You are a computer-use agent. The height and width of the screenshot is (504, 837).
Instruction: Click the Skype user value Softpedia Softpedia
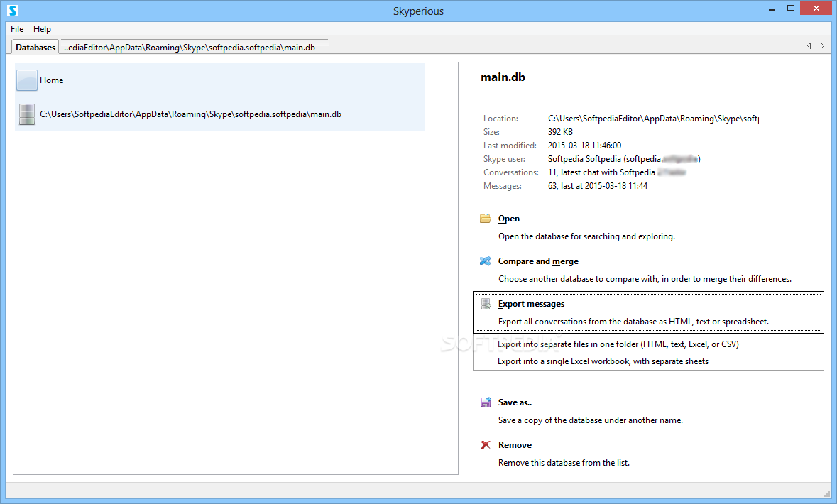click(x=624, y=159)
